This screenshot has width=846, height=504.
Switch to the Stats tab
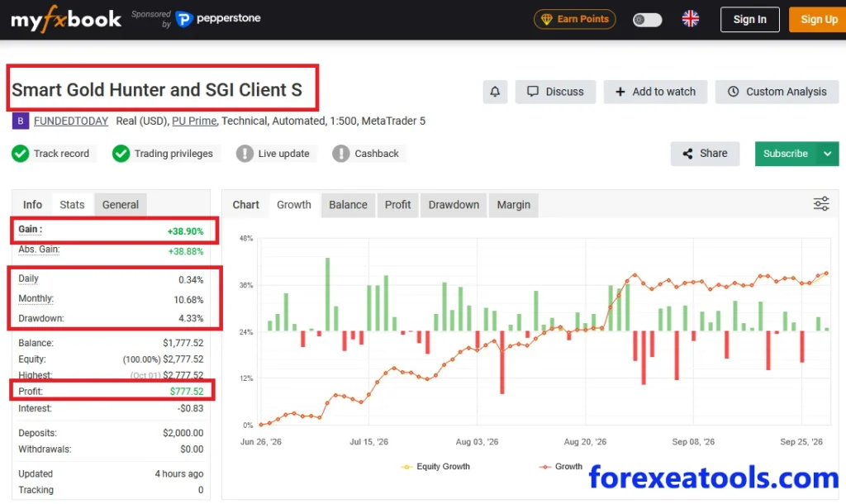coord(72,205)
